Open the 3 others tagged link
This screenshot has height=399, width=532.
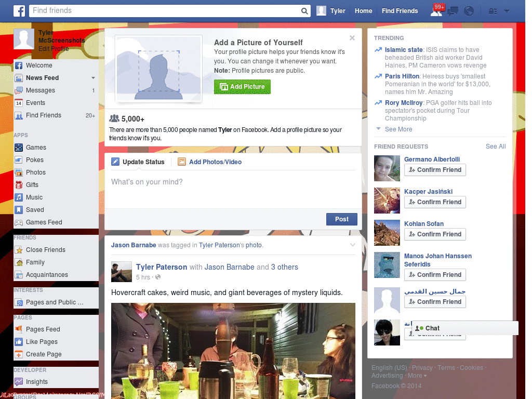tap(284, 267)
